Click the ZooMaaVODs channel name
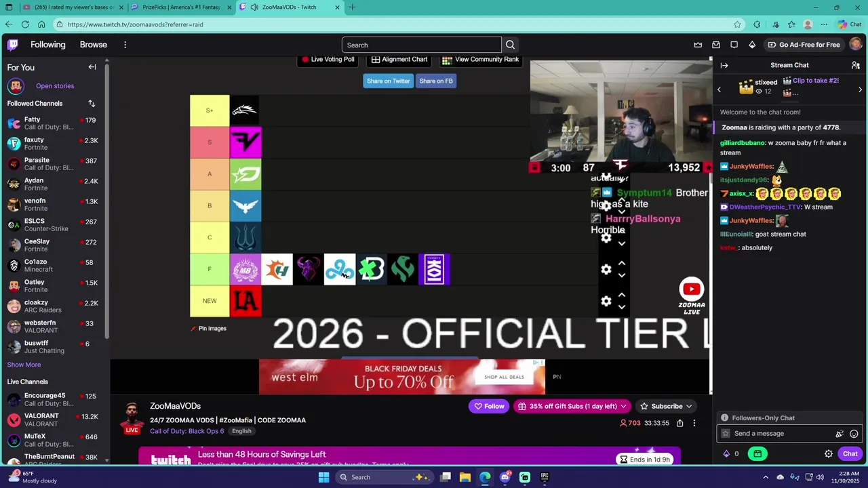Screen dimensions: 868x488 [175, 406]
